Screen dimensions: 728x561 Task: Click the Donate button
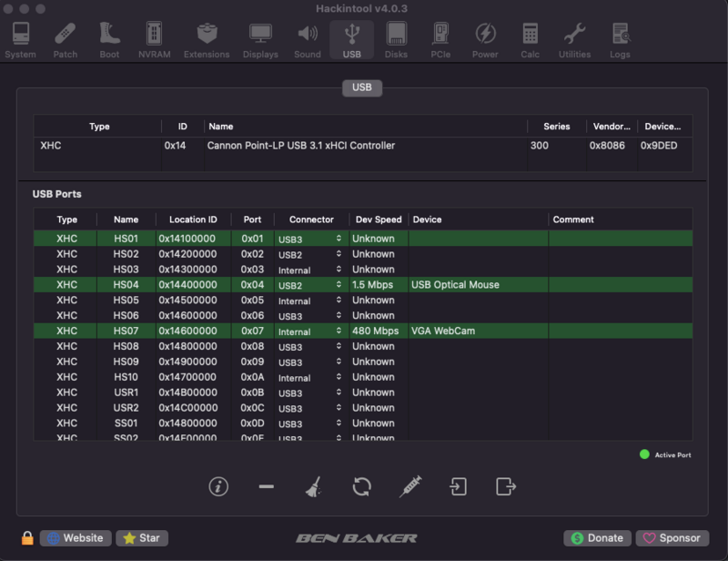[597, 538]
